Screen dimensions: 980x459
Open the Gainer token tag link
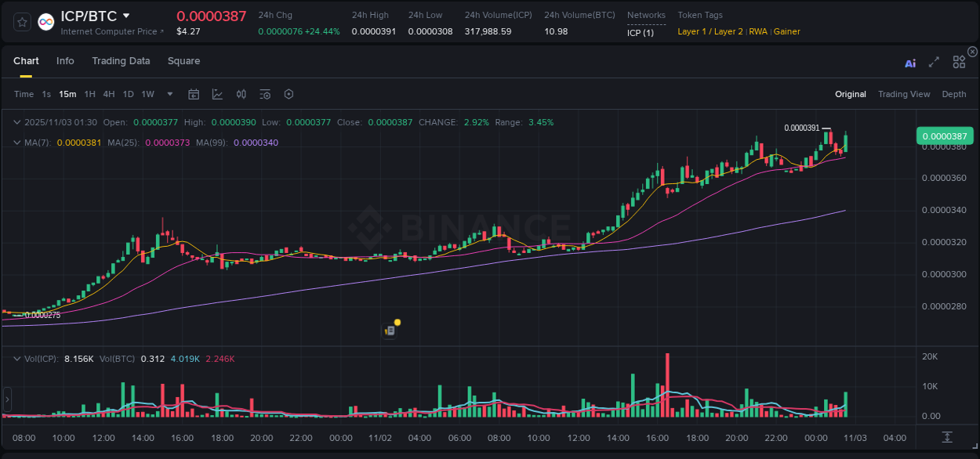point(787,31)
